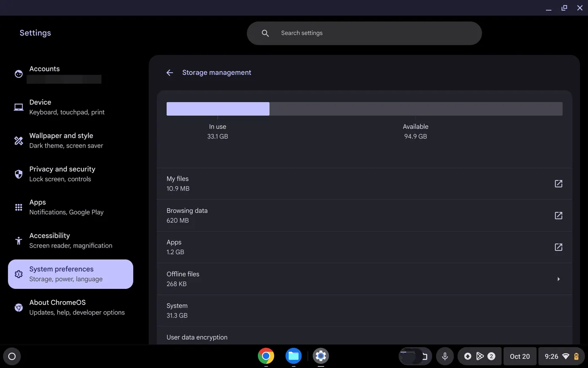Screen dimensions: 588x368
Task: Open the launcher circle button
Action: (12, 356)
